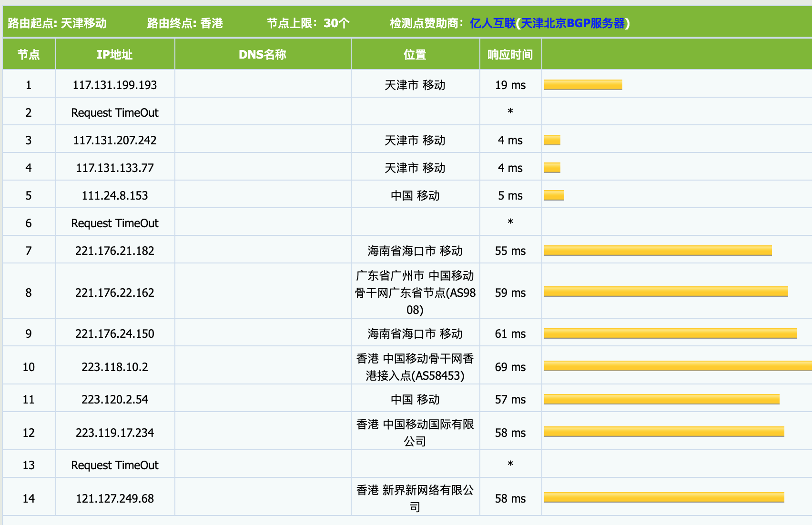Viewport: 812px width, 525px height.
Task: Click the Request TimeOut cell in row 2
Action: click(x=115, y=112)
